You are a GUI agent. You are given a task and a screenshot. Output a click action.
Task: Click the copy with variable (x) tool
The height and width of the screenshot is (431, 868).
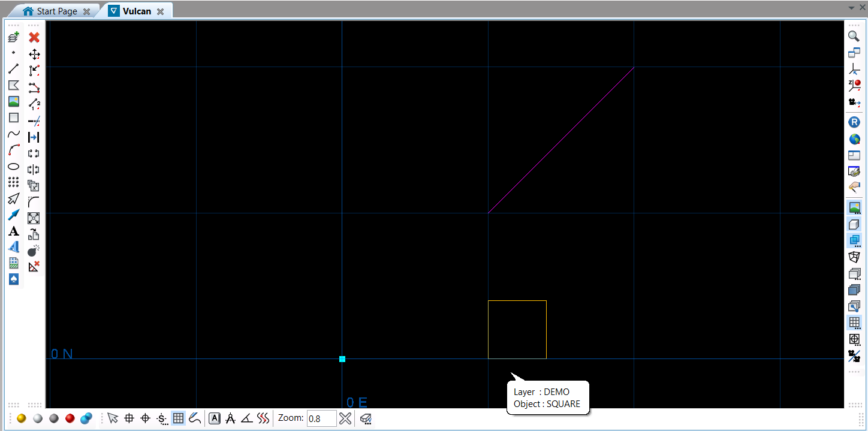[x=34, y=186]
